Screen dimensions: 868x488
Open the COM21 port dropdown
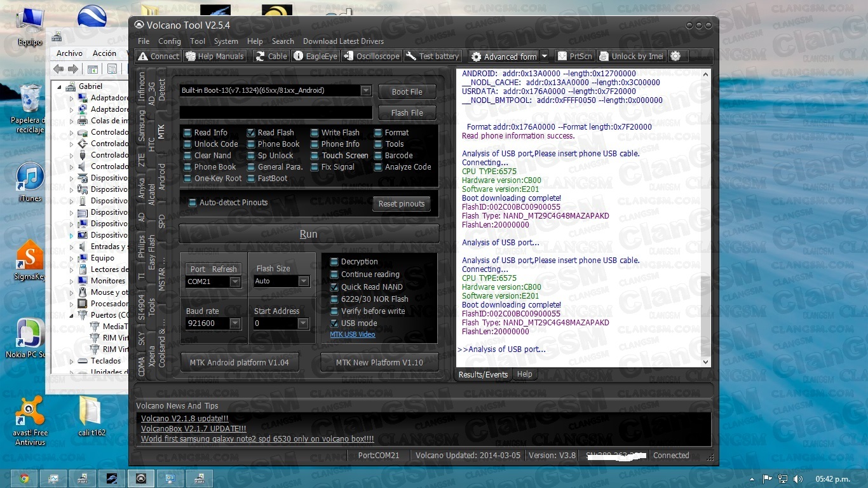tap(235, 281)
